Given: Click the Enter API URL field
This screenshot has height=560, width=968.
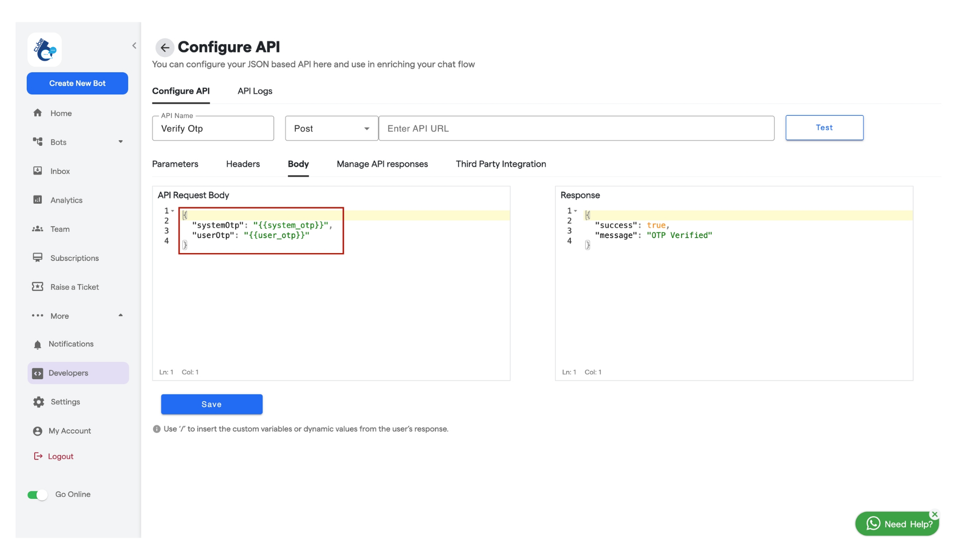Looking at the screenshot, I should pyautogui.click(x=576, y=128).
